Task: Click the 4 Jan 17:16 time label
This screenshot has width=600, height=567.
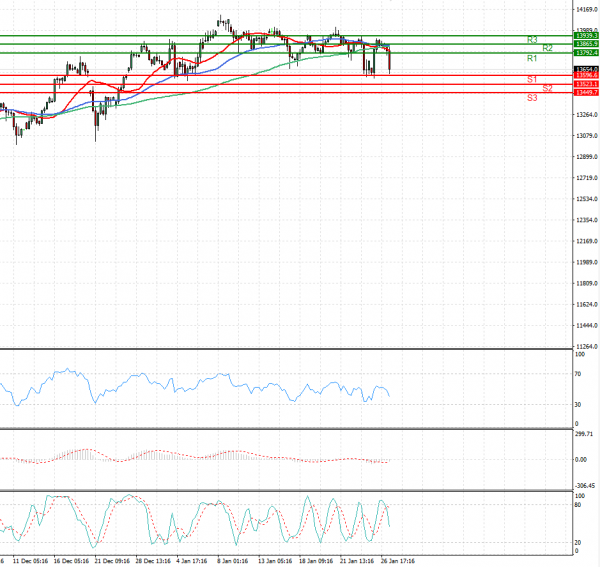Action: click(192, 561)
